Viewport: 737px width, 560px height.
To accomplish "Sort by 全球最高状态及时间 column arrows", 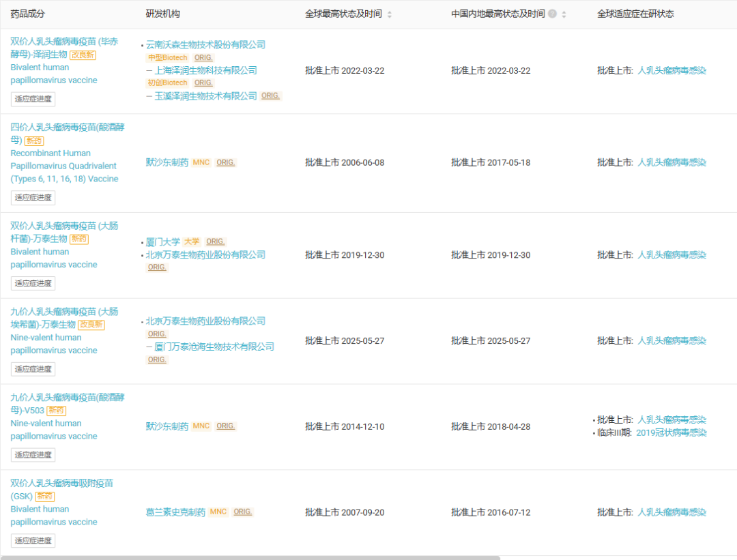I will [x=390, y=14].
